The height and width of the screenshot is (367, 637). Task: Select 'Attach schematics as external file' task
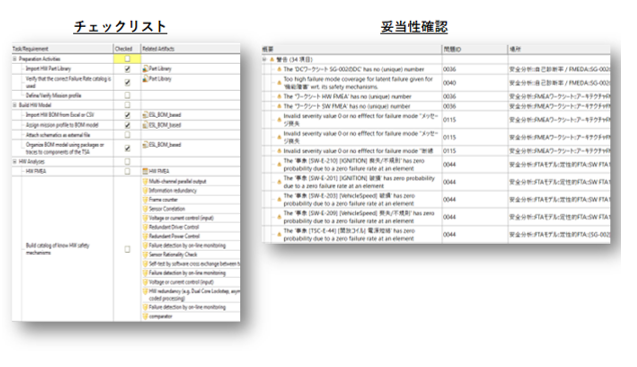pos(58,135)
